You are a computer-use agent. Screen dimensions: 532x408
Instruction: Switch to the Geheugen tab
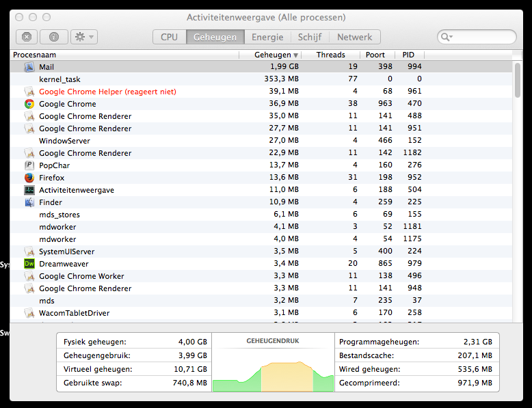[215, 37]
